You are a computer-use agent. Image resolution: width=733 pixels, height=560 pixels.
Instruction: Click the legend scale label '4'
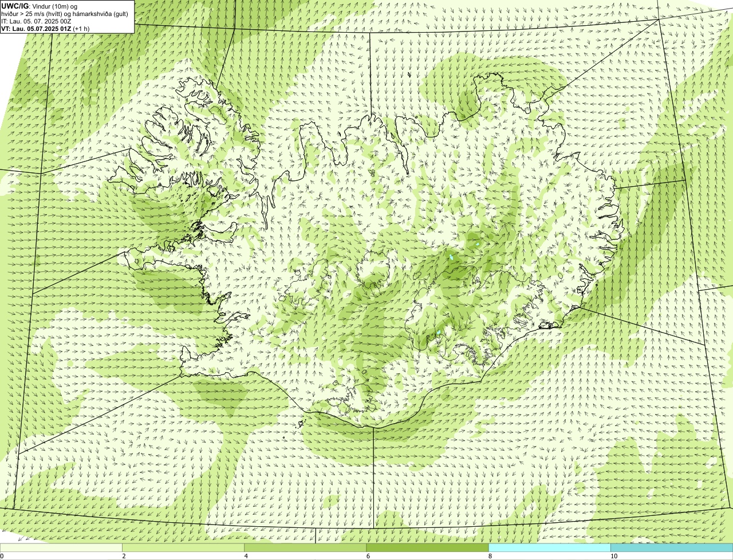tap(246, 556)
